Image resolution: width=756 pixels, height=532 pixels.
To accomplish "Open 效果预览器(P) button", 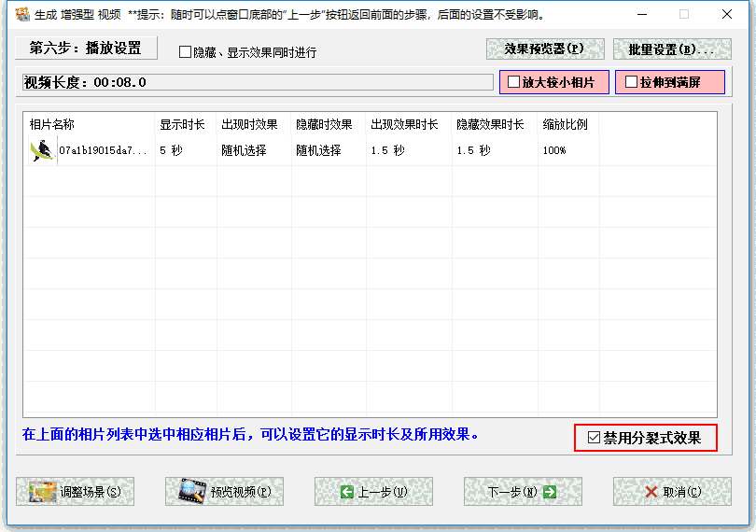I will tap(545, 49).
